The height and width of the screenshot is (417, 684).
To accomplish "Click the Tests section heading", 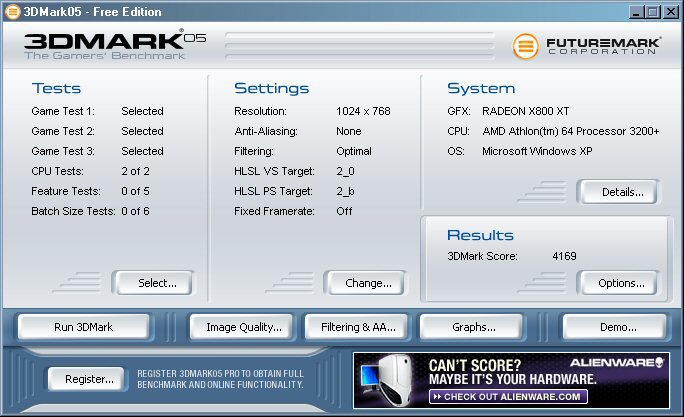I will (56, 89).
